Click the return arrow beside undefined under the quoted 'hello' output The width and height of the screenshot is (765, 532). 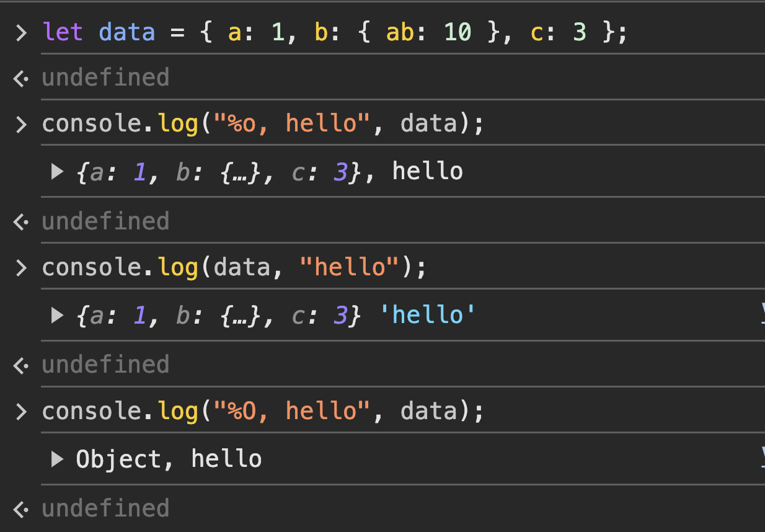click(x=21, y=365)
